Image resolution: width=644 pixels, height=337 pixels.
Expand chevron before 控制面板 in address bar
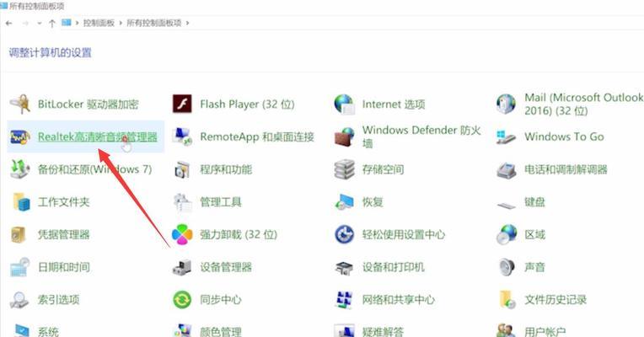77,23
